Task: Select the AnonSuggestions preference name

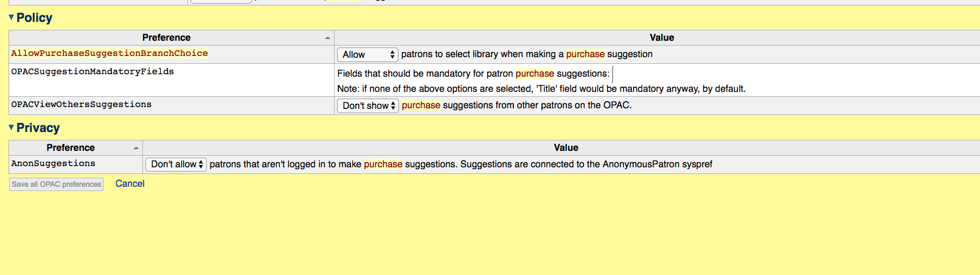Action: tap(54, 164)
